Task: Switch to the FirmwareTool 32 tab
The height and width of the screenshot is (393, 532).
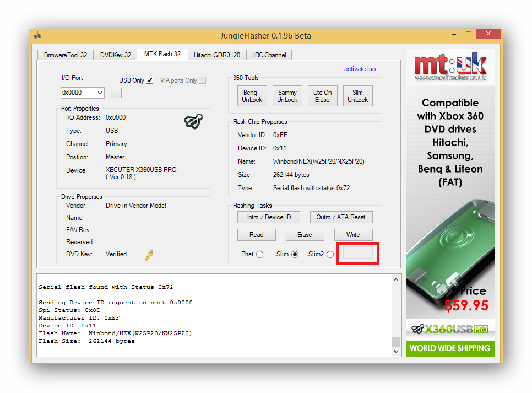Action: coord(65,55)
